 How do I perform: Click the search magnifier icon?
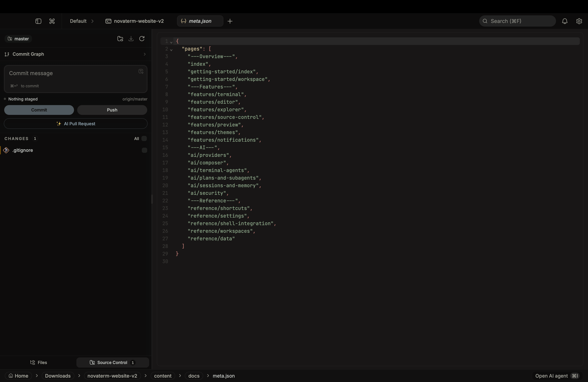[x=485, y=21]
